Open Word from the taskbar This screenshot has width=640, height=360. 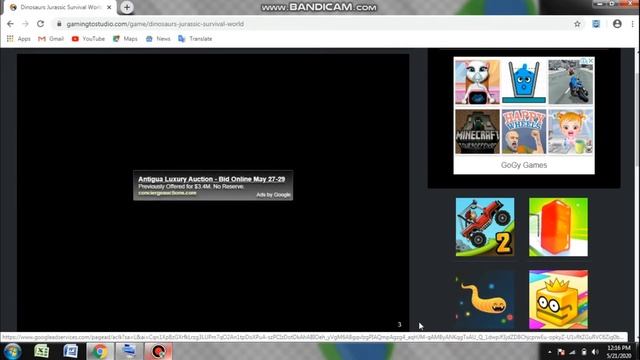tap(71, 351)
